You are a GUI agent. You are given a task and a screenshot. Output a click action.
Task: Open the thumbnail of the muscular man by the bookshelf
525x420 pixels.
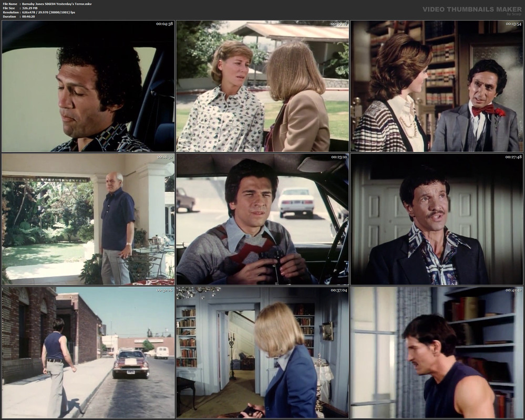(x=437, y=352)
